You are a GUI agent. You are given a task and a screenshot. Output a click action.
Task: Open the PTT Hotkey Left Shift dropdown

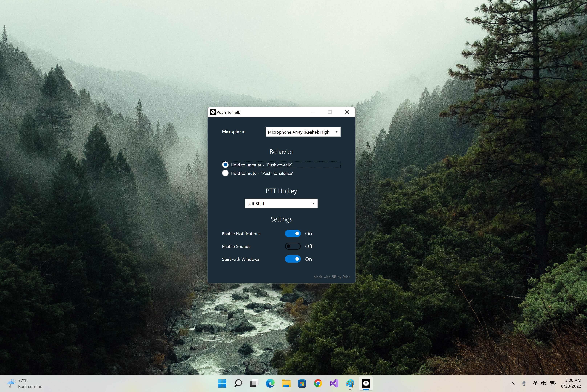(x=281, y=204)
